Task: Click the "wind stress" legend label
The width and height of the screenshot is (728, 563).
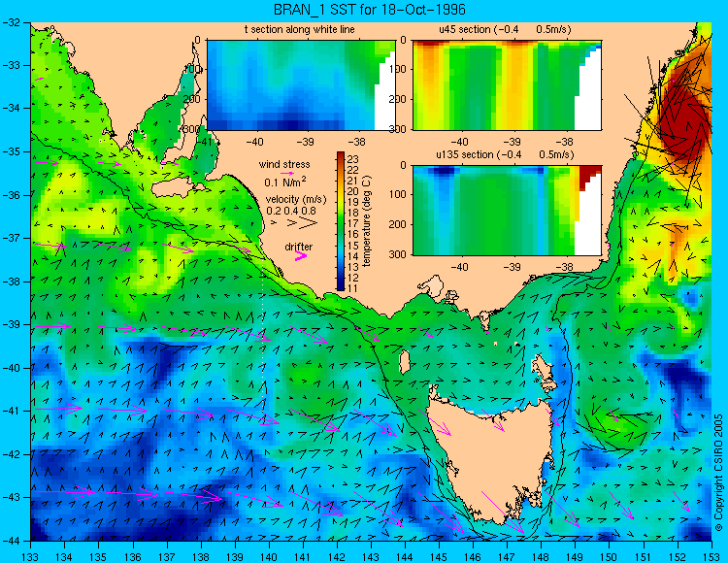Action: point(284,164)
